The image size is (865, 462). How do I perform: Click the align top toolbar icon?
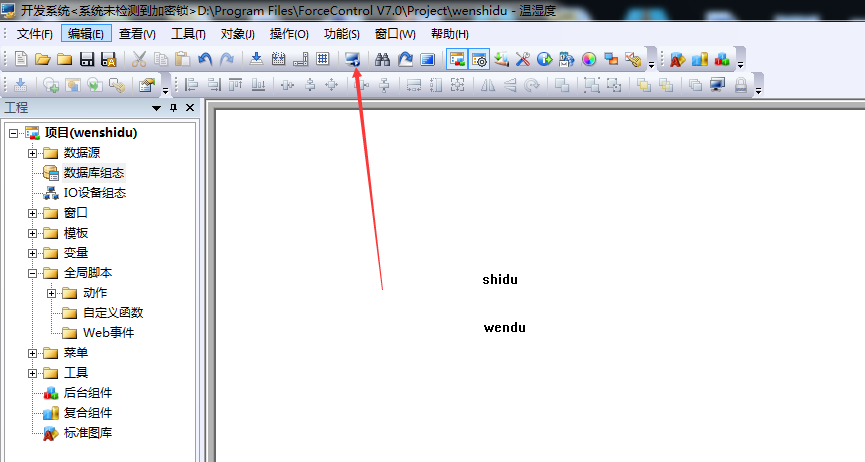(236, 84)
